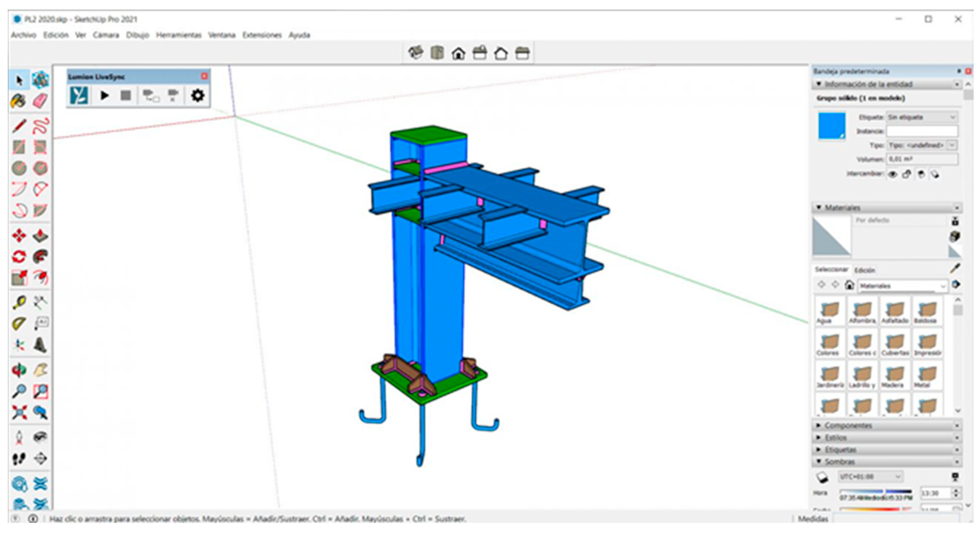This screenshot has height=535, width=980.
Task: Open the Materiales library dropdown
Action: pyautogui.click(x=903, y=286)
